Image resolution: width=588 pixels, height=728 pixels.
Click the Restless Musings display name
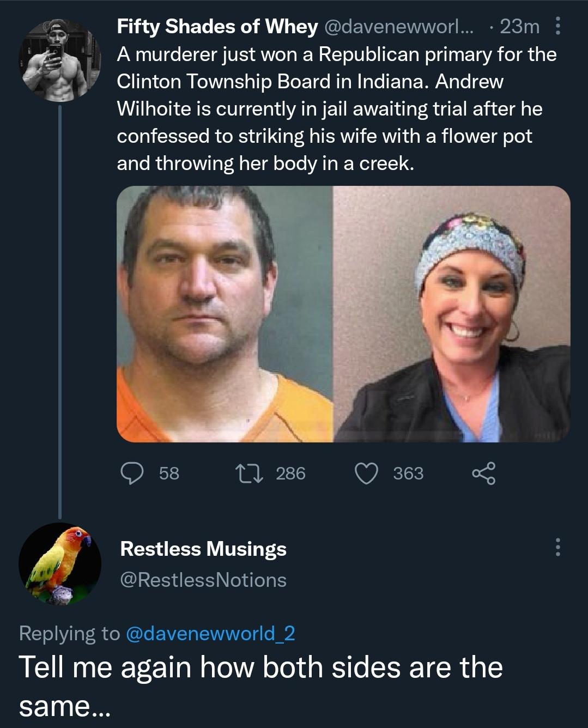203,549
